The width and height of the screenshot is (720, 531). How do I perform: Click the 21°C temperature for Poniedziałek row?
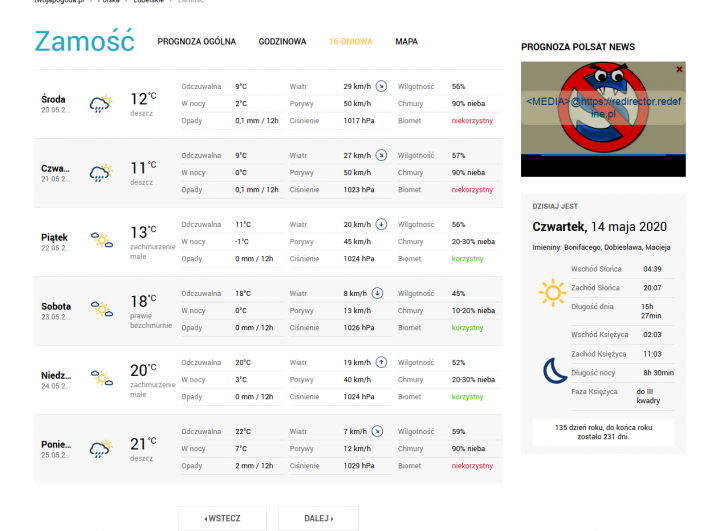tap(143, 444)
